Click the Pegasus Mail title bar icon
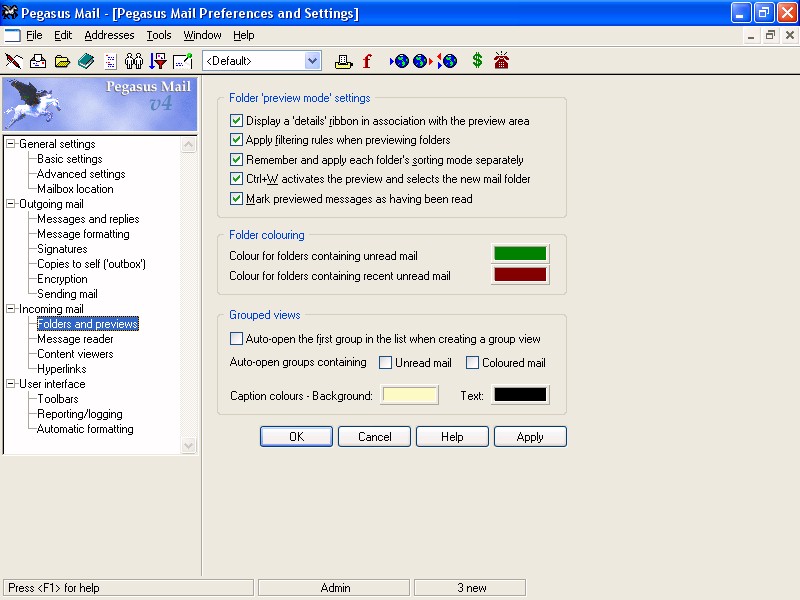Screen dimensions: 800x600 (10, 12)
